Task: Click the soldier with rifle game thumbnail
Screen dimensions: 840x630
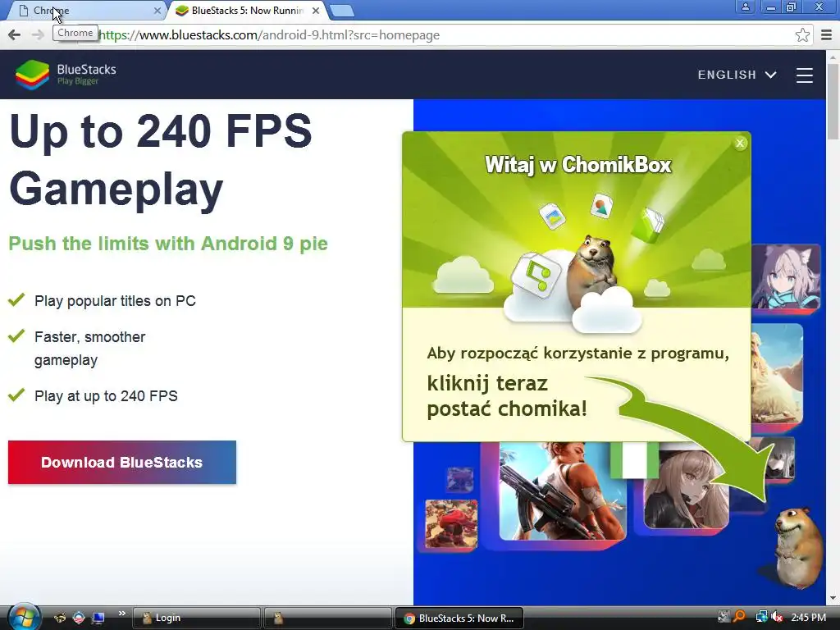Action: (562, 491)
